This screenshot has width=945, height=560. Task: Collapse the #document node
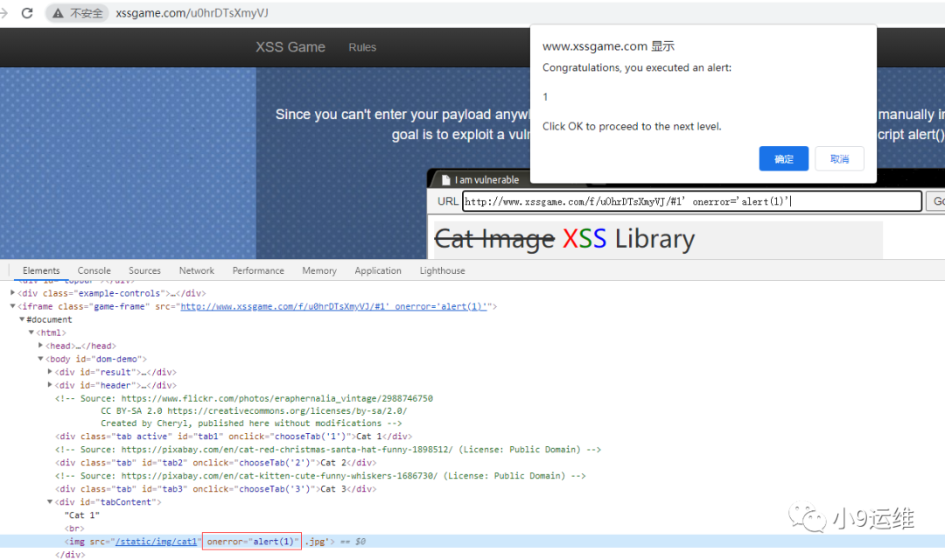click(22, 319)
